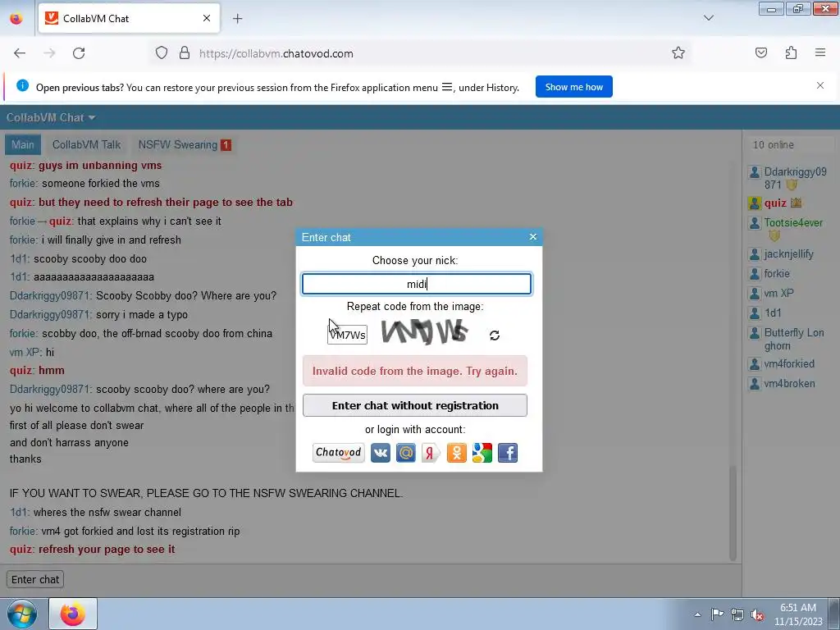Select user Butterfly Longhorn in online list
This screenshot has height=630, width=840.
[794, 339]
